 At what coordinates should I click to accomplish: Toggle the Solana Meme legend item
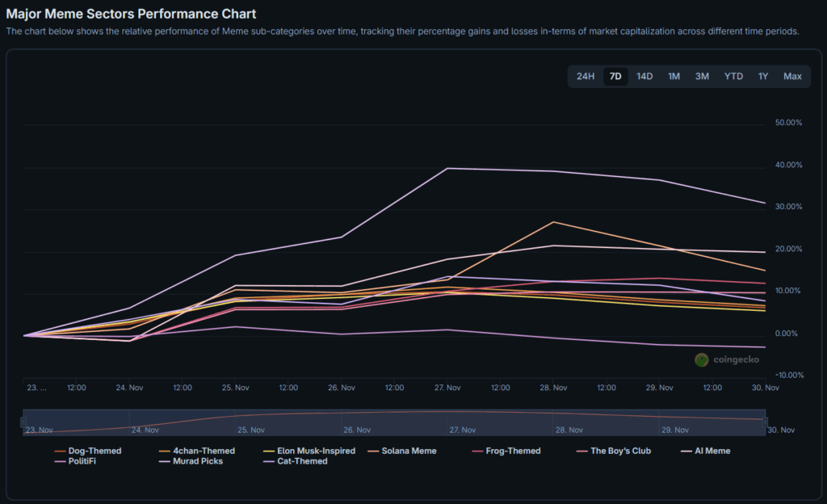click(408, 451)
